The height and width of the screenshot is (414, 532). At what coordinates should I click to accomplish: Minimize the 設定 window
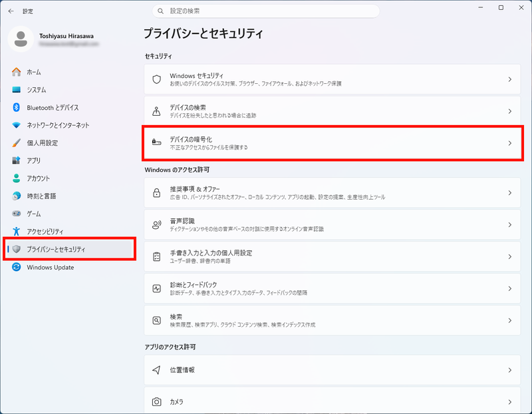[x=480, y=7]
